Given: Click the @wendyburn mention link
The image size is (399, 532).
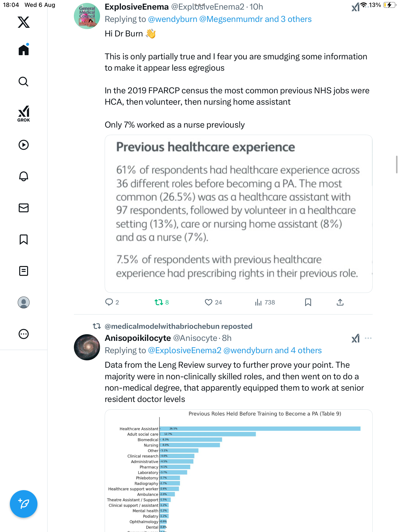Looking at the screenshot, I should 172,19.
